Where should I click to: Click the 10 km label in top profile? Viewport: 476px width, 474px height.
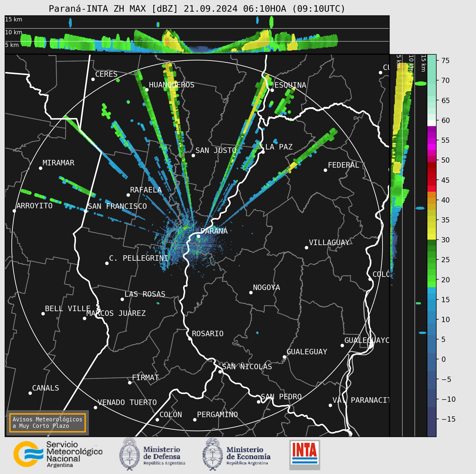[14, 32]
